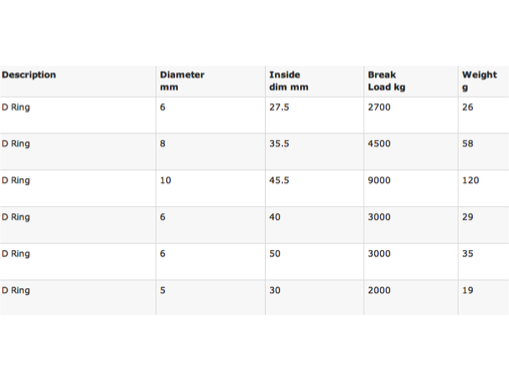The width and height of the screenshot is (509, 375).
Task: Select the weight value 120
Action: [x=471, y=180]
